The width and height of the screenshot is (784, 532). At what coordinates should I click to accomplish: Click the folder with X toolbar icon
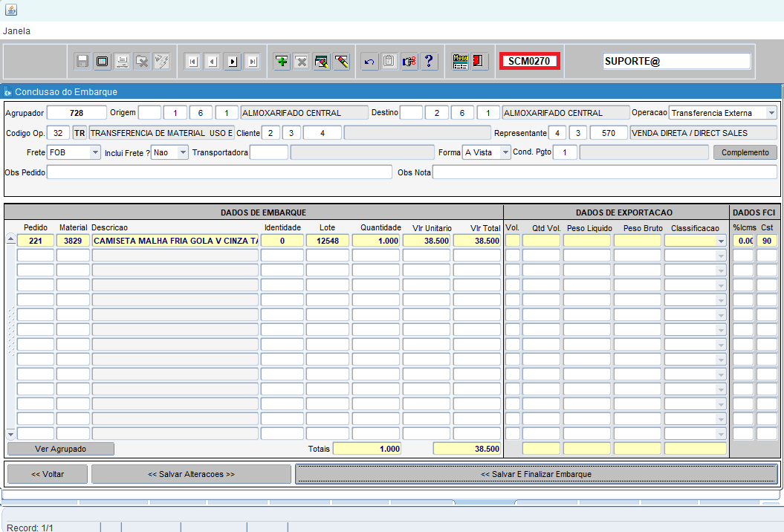pyautogui.click(x=143, y=62)
